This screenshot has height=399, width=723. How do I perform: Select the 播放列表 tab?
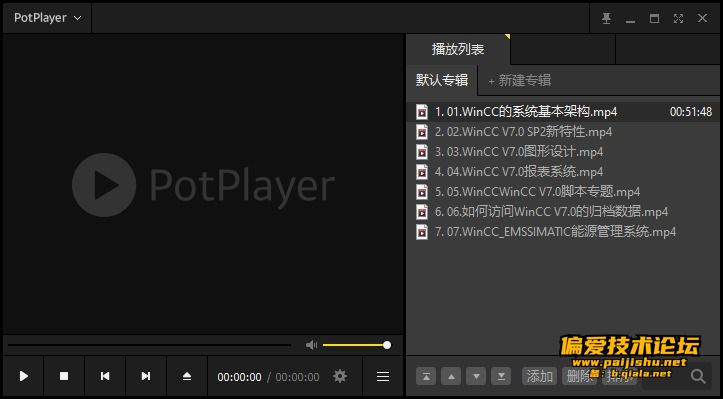click(x=458, y=49)
